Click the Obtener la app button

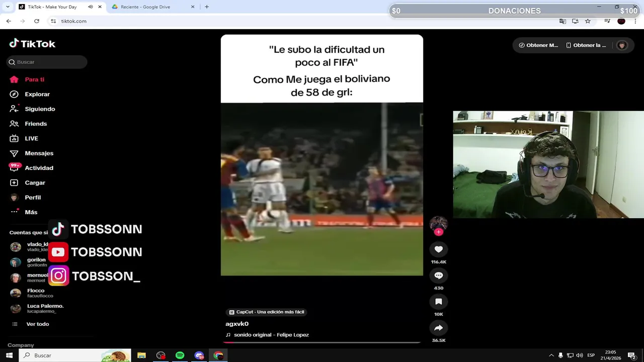tap(586, 45)
